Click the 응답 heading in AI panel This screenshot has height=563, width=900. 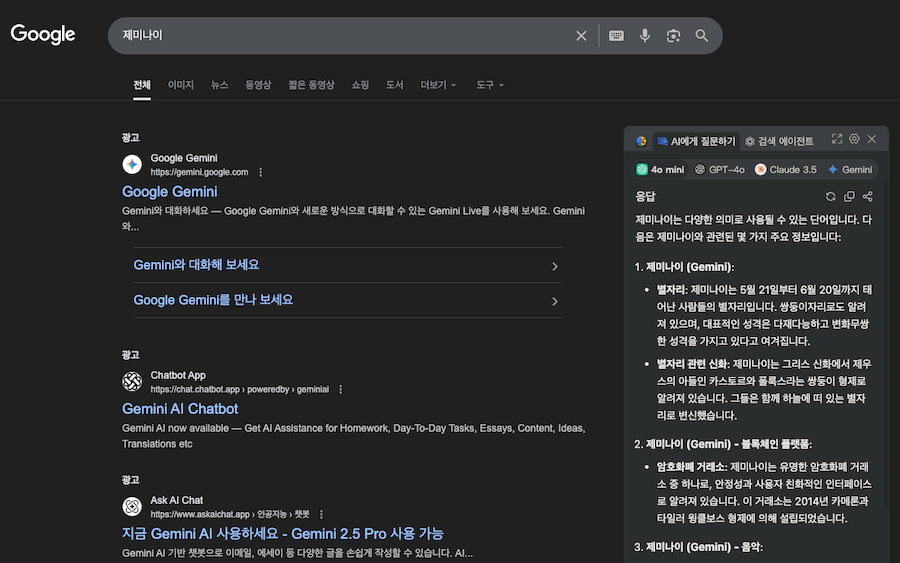tap(645, 197)
